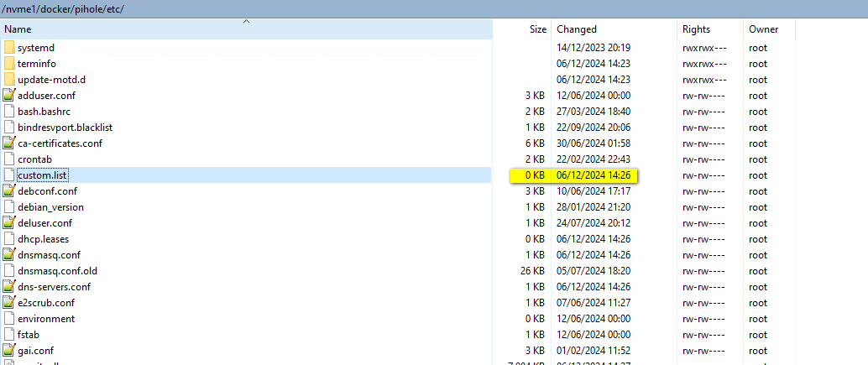Click the fstab file icon
The height and width of the screenshot is (365, 868).
point(9,334)
